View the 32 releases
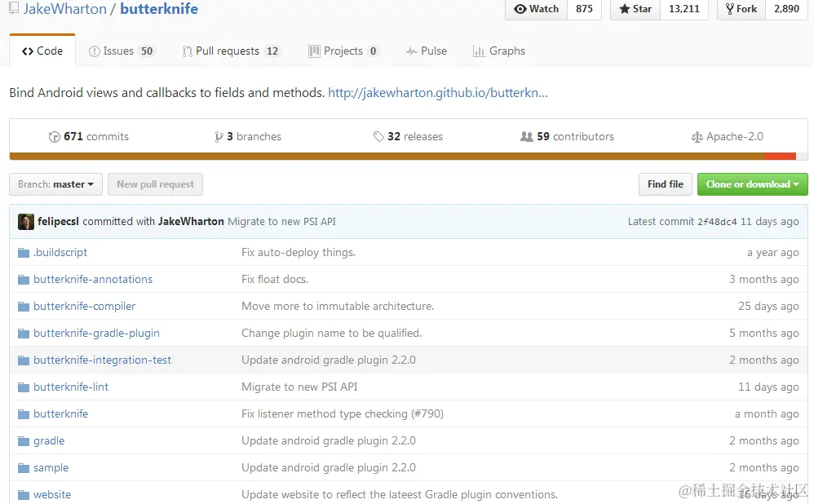 click(x=408, y=136)
